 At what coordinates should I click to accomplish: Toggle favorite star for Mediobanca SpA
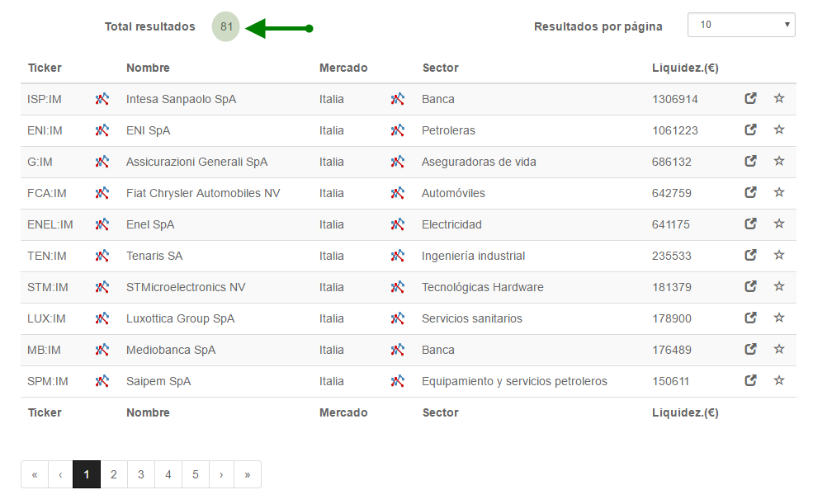point(779,349)
